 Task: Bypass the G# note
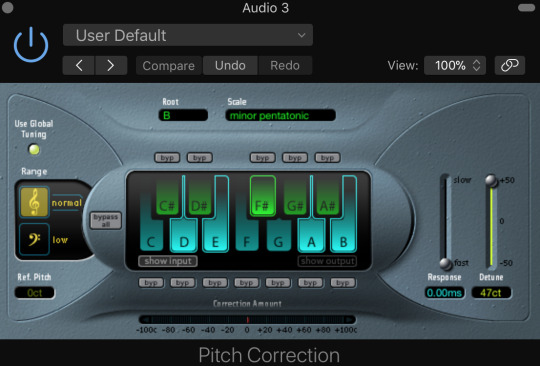point(295,158)
